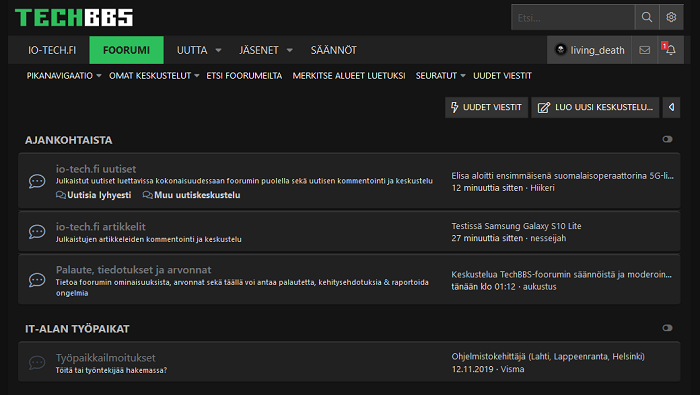700x395 pixels.
Task: Open the private messages envelope icon
Action: tap(644, 50)
